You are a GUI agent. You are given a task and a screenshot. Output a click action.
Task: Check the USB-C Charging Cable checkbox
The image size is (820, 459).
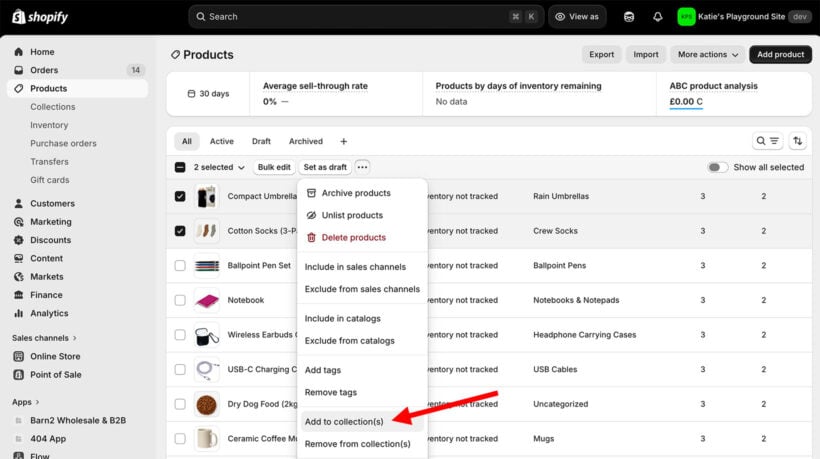click(180, 369)
